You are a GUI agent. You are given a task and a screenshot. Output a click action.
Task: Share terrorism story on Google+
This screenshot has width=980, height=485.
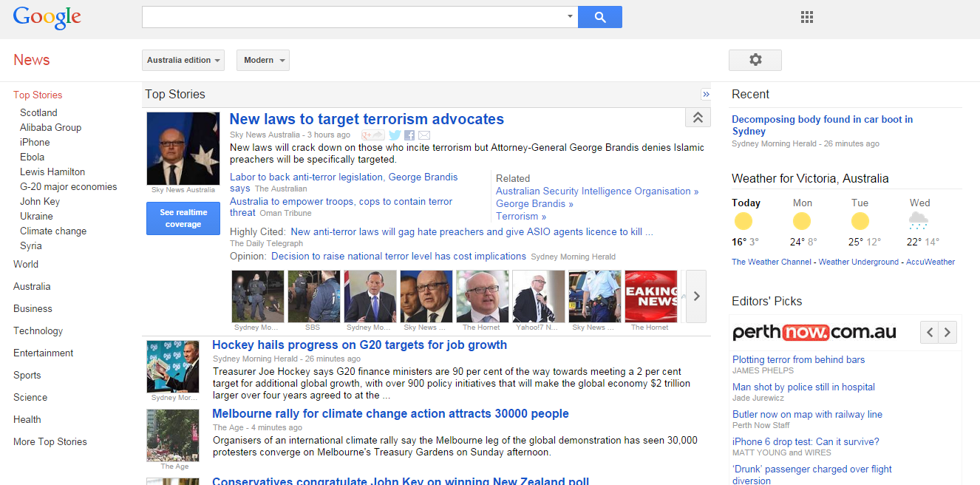tap(373, 135)
